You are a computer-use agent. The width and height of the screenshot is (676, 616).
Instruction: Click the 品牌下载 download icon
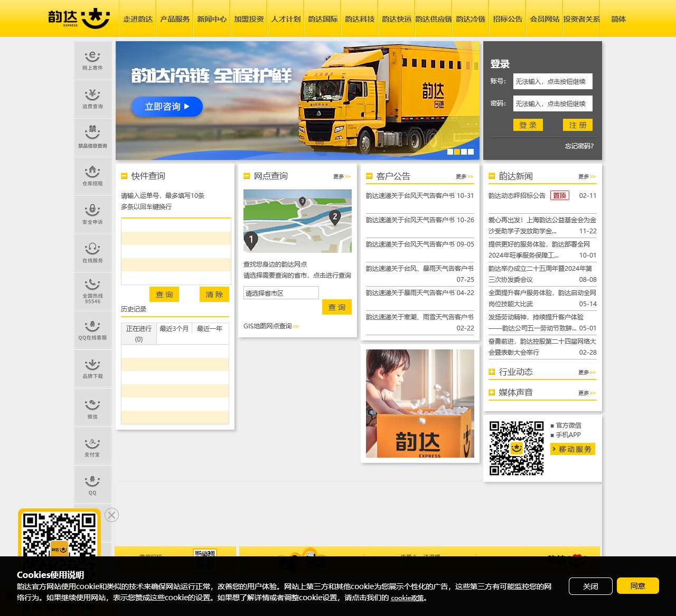pyautogui.click(x=92, y=369)
